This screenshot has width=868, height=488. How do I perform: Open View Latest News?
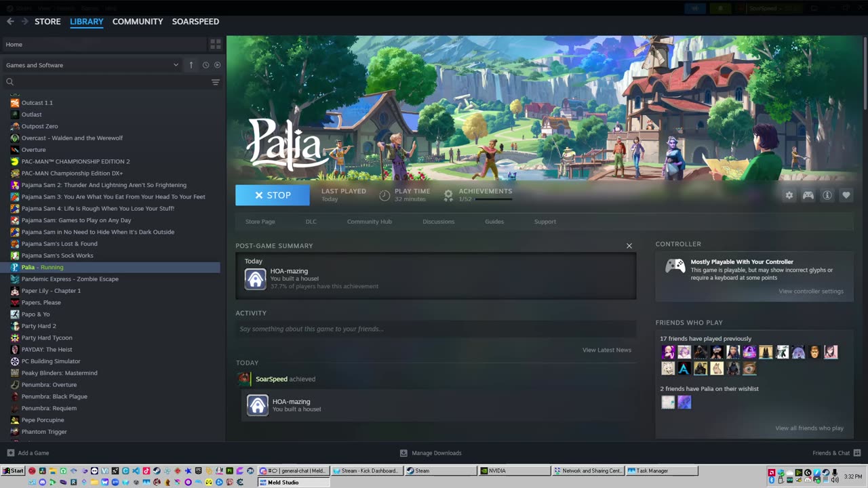607,350
